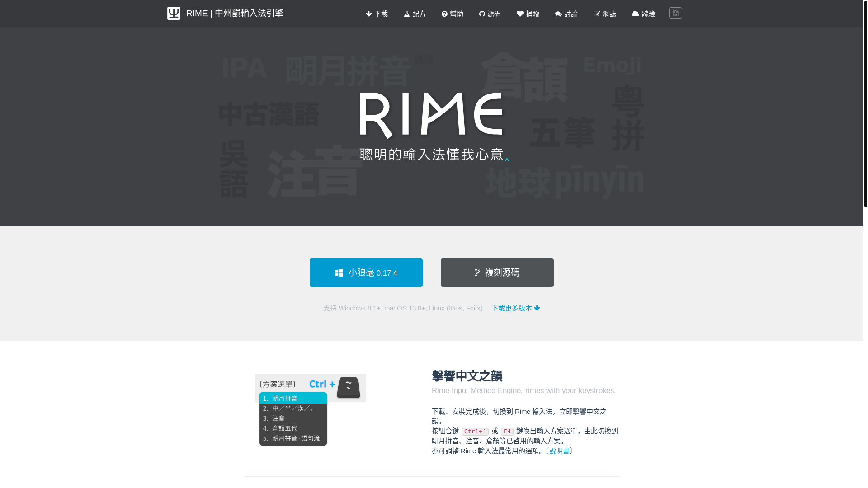Open the 幫助 help menu item

(452, 14)
